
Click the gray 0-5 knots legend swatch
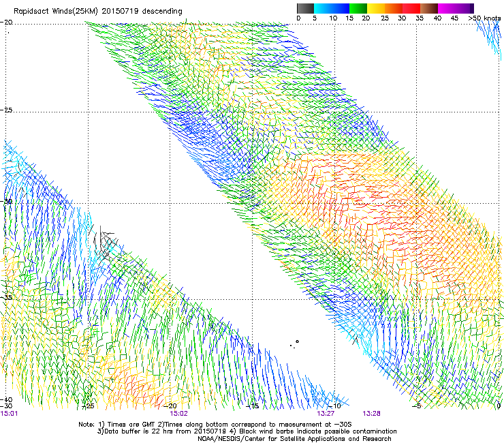305,8
